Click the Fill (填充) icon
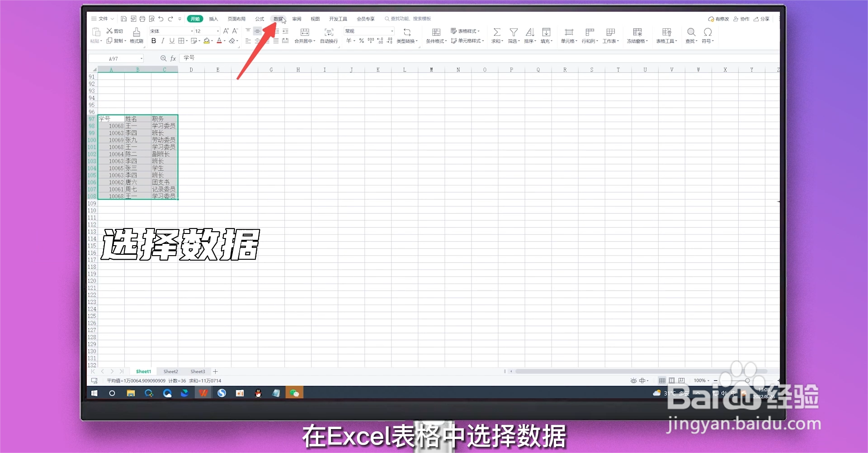 [546, 32]
